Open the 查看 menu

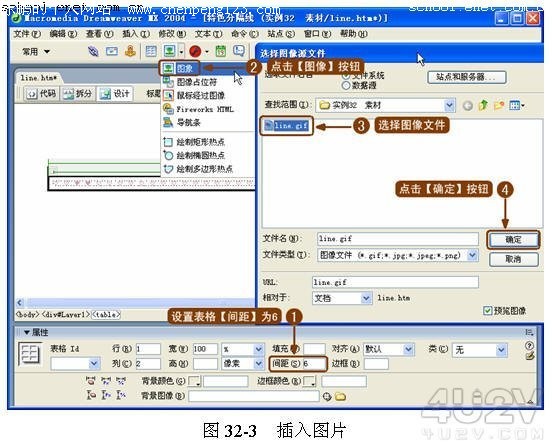(100, 34)
